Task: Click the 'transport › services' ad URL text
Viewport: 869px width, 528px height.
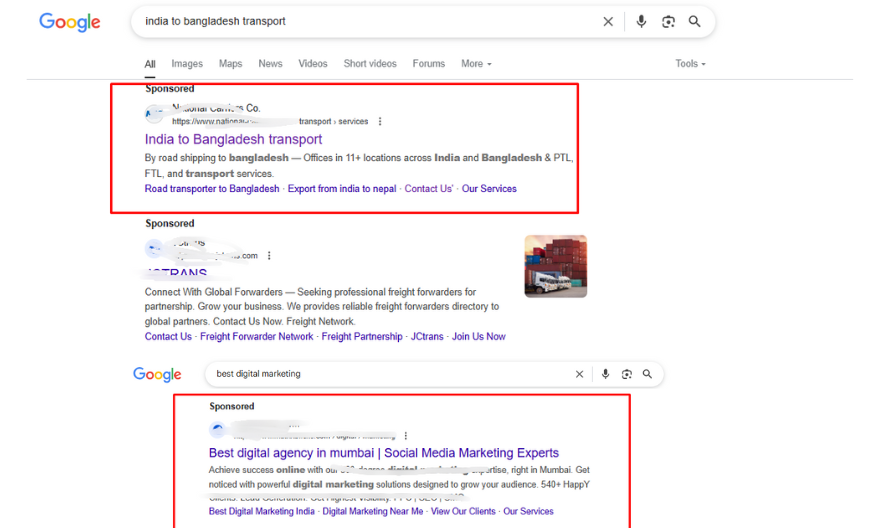Action: point(334,121)
